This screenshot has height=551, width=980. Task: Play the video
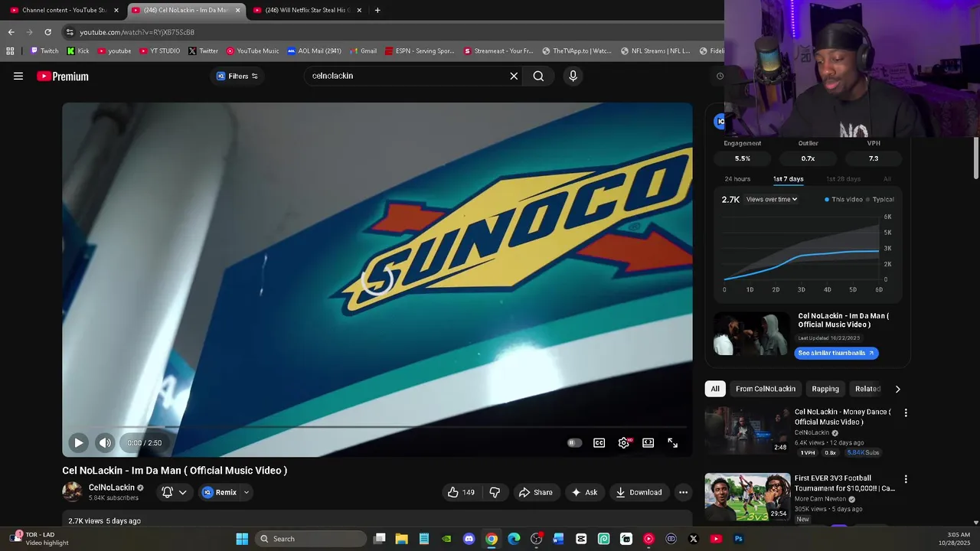coord(78,442)
